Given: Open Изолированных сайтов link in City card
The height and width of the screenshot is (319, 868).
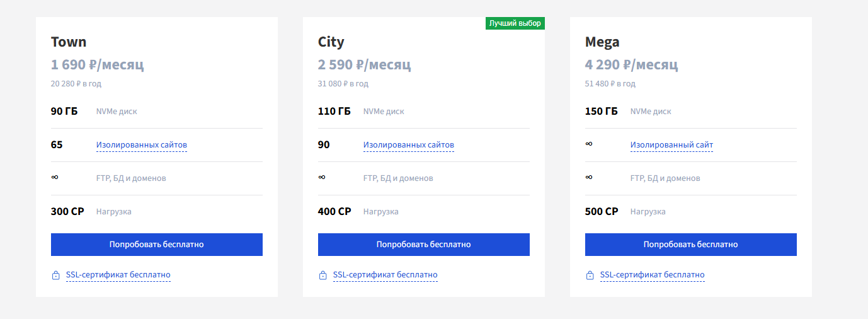Looking at the screenshot, I should 409,145.
